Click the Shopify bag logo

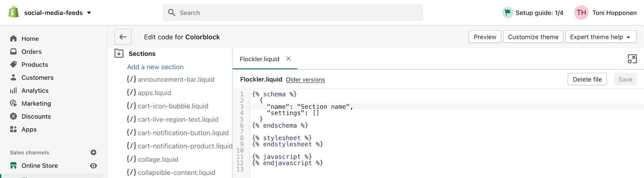[14, 12]
